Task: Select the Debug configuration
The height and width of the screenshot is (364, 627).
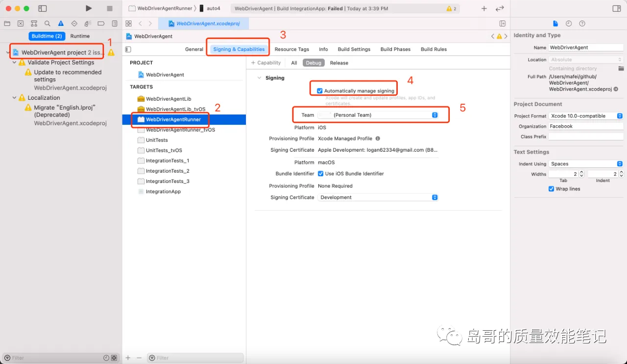Action: (313, 63)
